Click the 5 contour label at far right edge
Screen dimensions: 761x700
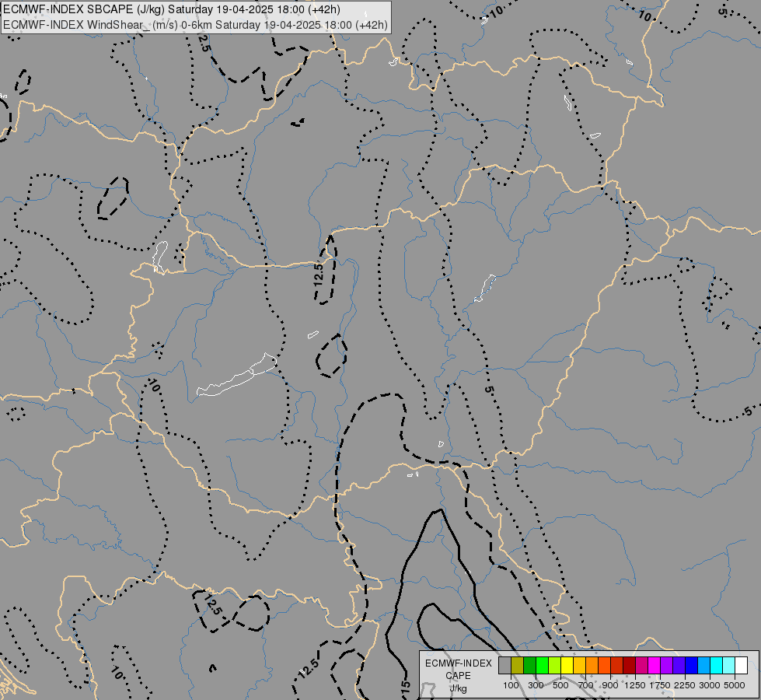(x=748, y=411)
